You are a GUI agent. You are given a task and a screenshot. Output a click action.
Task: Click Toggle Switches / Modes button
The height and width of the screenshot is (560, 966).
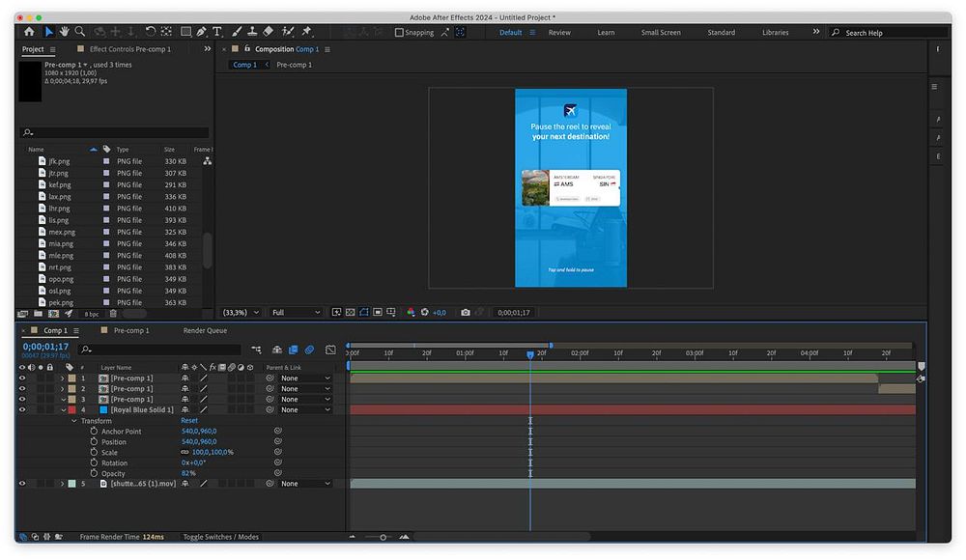(220, 537)
